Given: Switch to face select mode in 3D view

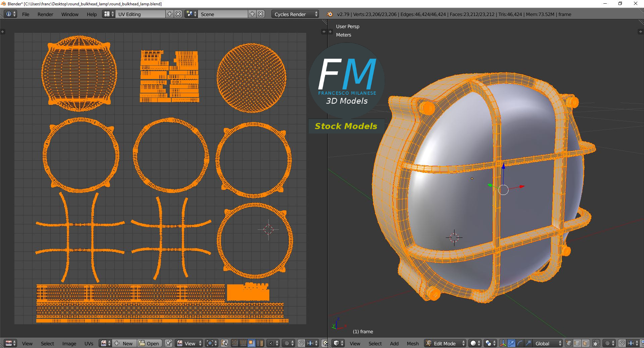Looking at the screenshot, I should 586,343.
